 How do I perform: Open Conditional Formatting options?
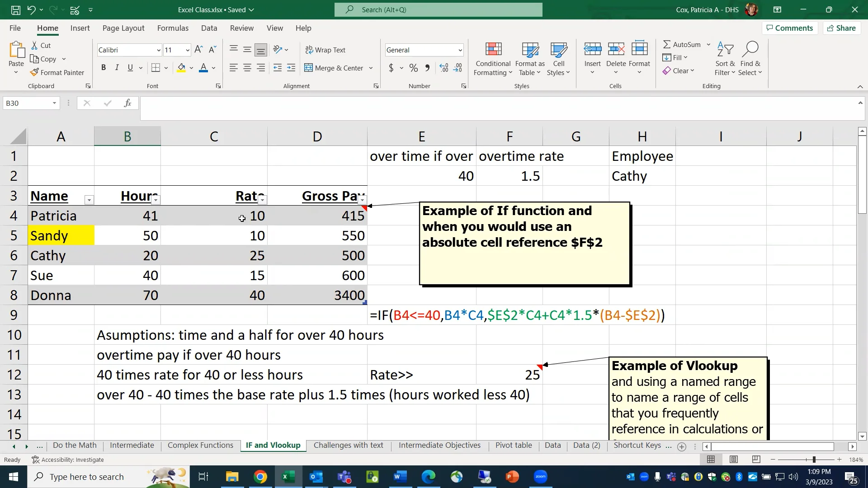(492, 58)
